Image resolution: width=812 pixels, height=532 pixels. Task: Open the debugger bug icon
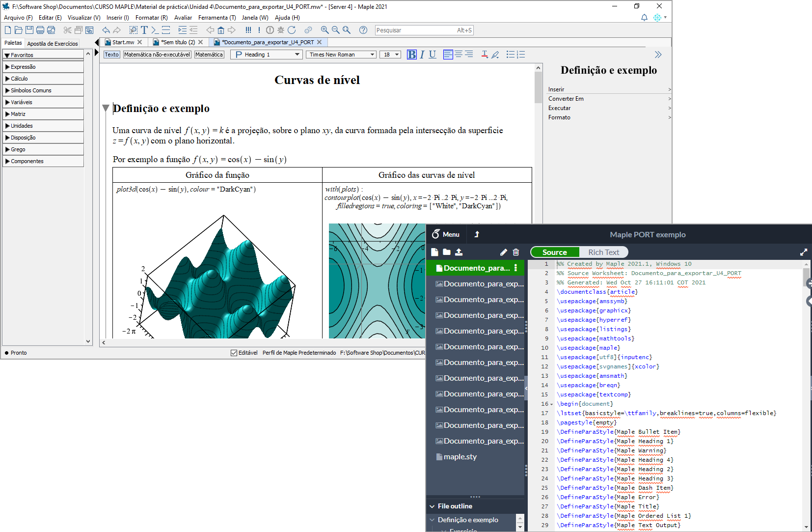click(x=281, y=30)
